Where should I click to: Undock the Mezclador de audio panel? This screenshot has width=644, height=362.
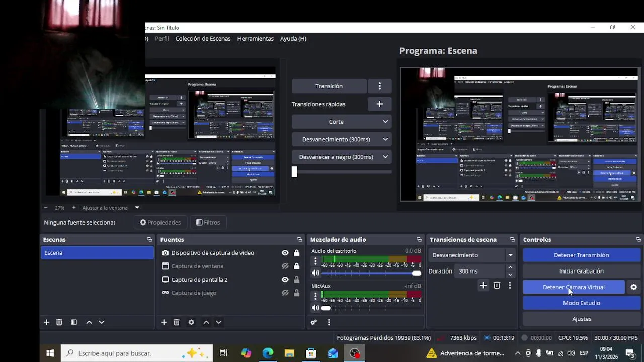tap(419, 240)
